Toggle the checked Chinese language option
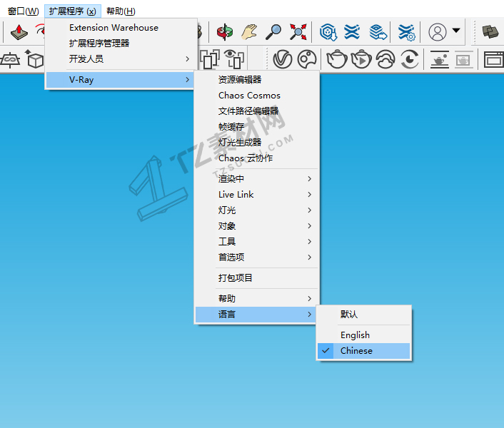The height and width of the screenshot is (428, 504). (364, 351)
